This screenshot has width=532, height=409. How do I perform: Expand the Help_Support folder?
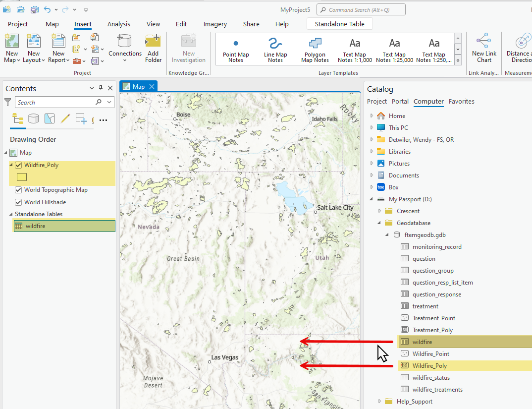click(x=379, y=401)
